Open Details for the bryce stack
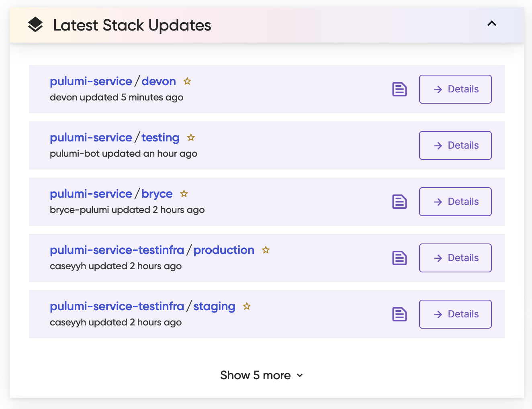 [455, 202]
